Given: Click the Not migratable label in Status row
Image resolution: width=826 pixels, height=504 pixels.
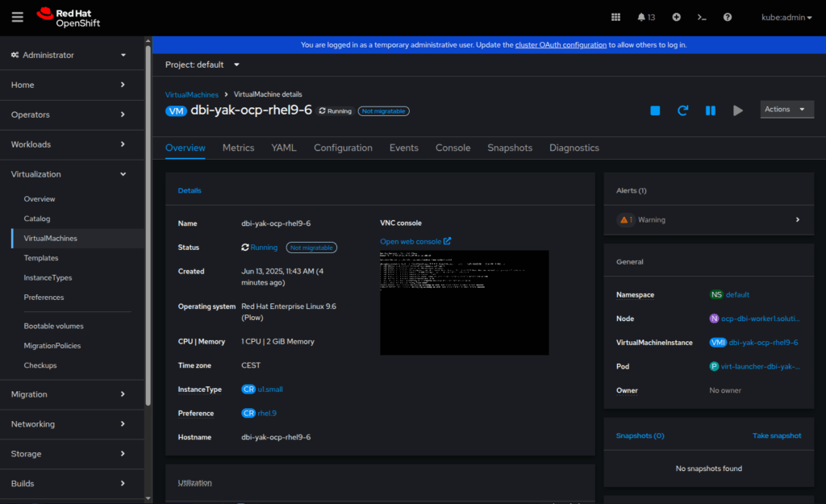Looking at the screenshot, I should pyautogui.click(x=311, y=248).
